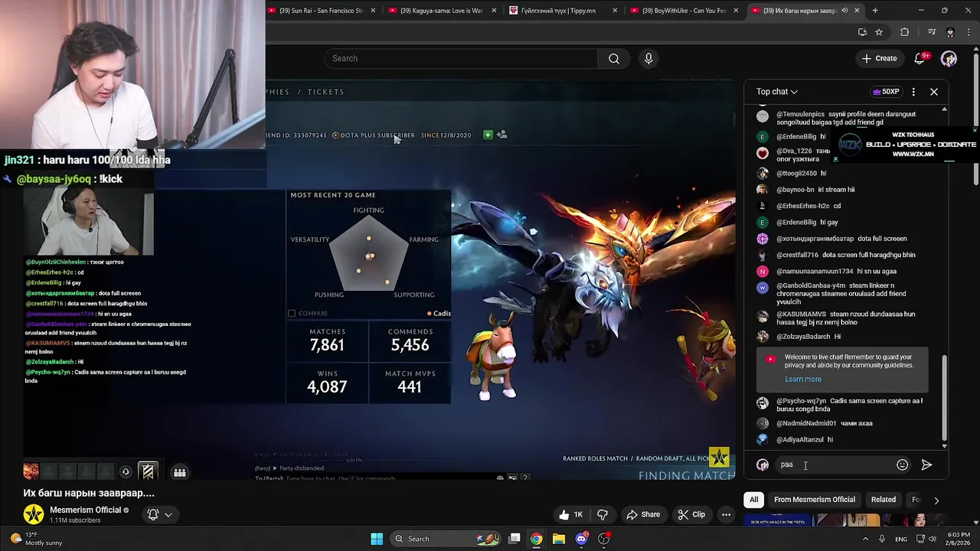Open Chrome from the taskbar
This screenshot has width=980, height=551.
536,539
